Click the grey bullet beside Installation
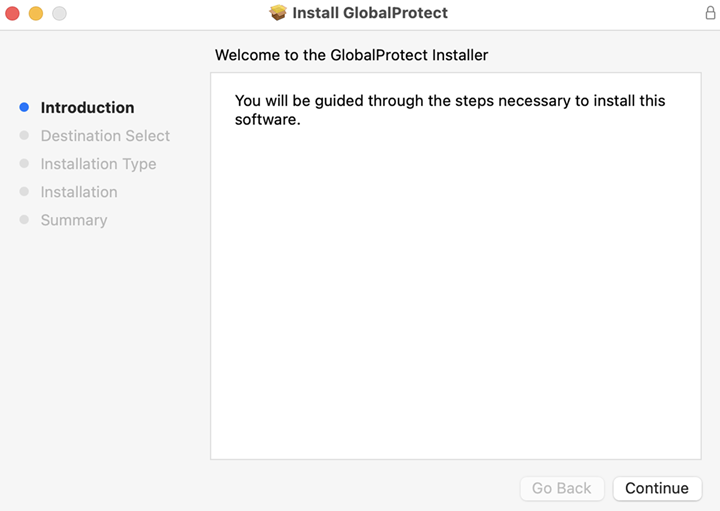This screenshot has height=511, width=720. tap(24, 191)
